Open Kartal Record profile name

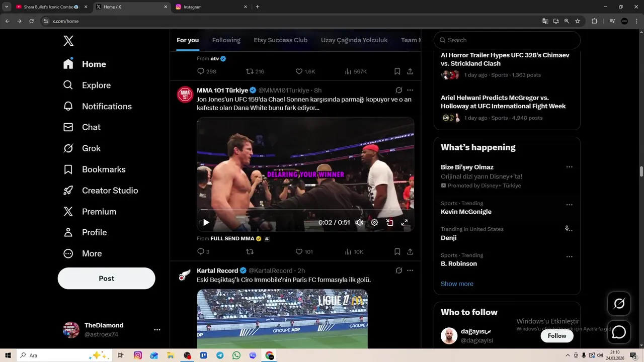217,270
